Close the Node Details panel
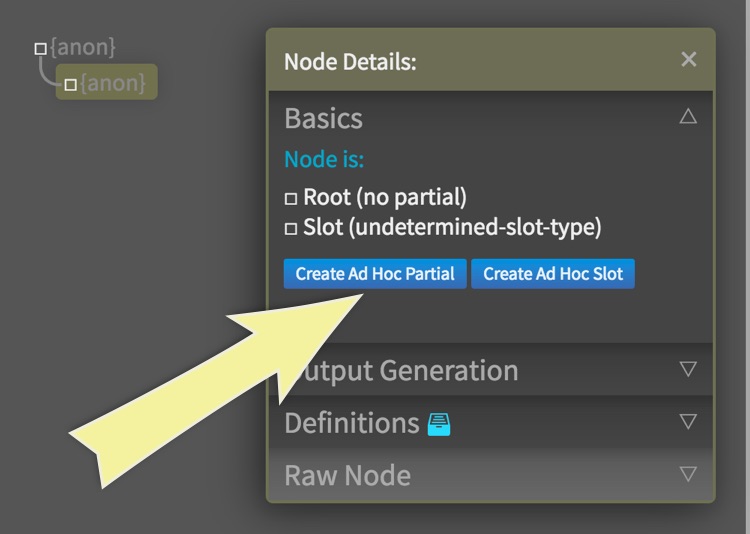 [688, 60]
